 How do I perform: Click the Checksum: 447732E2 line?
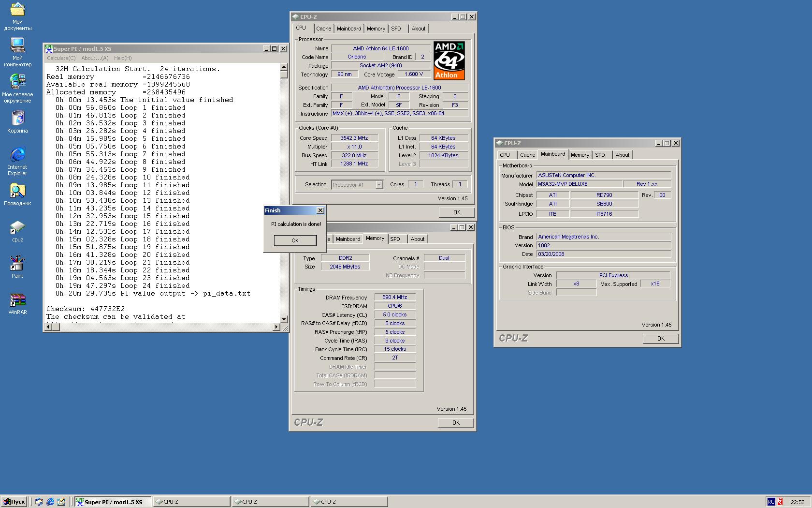point(86,309)
